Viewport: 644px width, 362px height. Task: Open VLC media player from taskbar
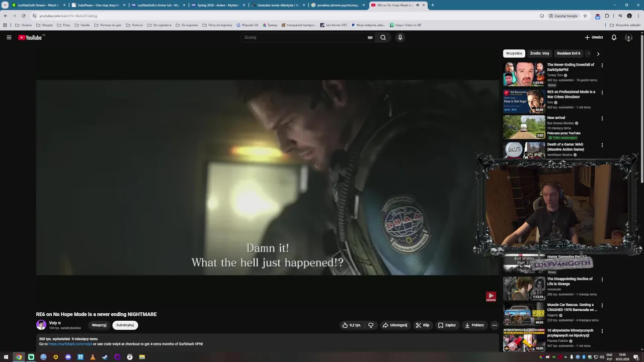(x=93, y=357)
